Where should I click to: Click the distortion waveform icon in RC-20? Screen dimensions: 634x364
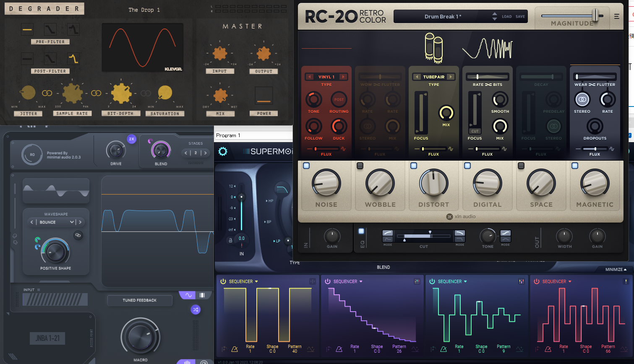pyautogui.click(x=488, y=48)
